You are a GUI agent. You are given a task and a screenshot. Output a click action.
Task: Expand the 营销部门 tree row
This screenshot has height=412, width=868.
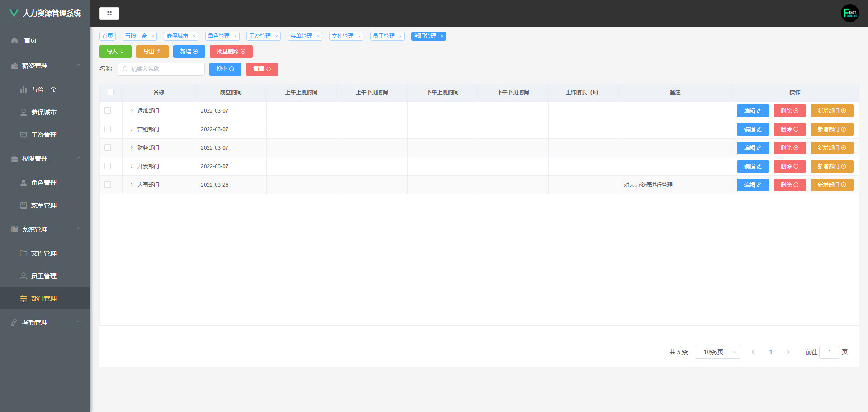(132, 129)
